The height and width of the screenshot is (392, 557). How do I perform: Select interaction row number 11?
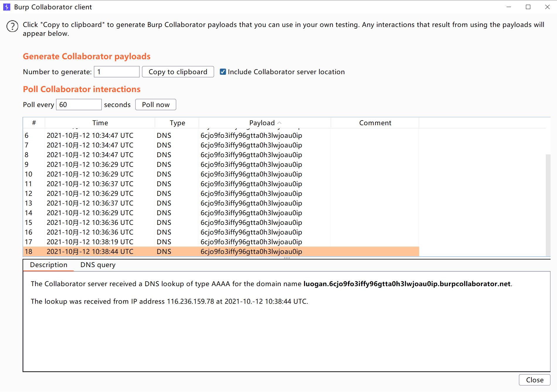[x=221, y=184]
